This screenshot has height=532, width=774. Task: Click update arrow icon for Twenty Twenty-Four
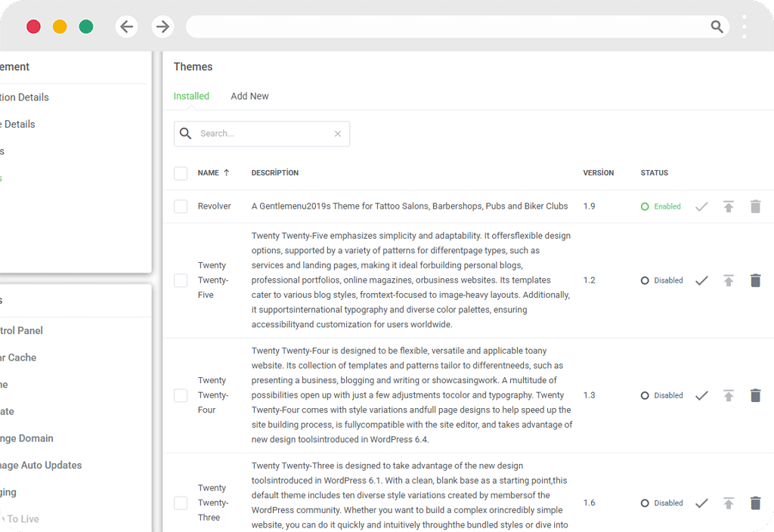click(x=729, y=395)
